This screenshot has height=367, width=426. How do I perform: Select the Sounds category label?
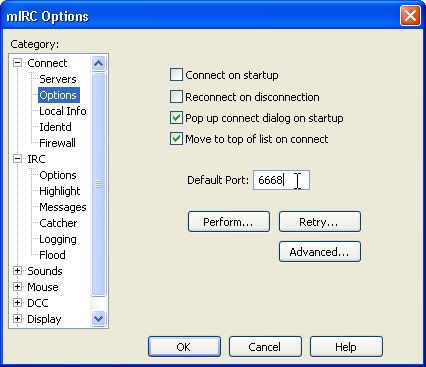click(x=45, y=271)
